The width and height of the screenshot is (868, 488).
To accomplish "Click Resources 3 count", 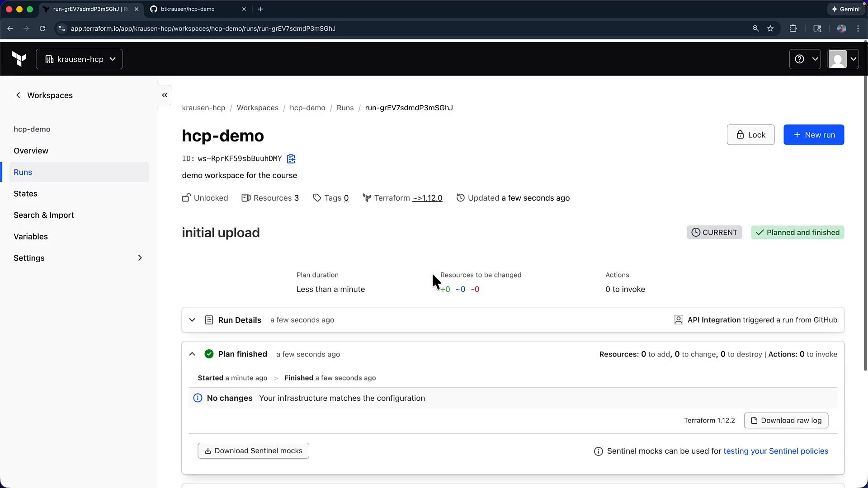I will [x=270, y=198].
